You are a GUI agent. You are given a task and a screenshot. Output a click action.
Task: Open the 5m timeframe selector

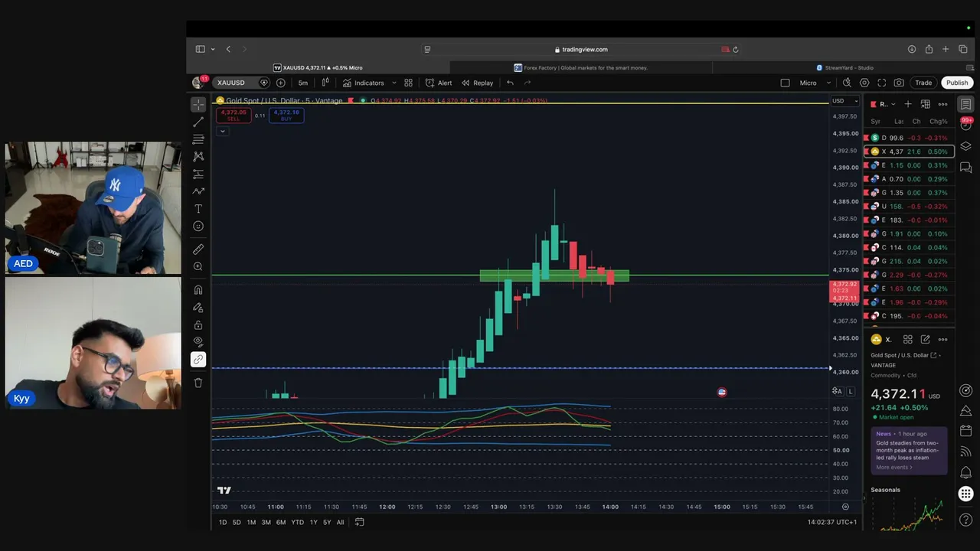tap(303, 83)
